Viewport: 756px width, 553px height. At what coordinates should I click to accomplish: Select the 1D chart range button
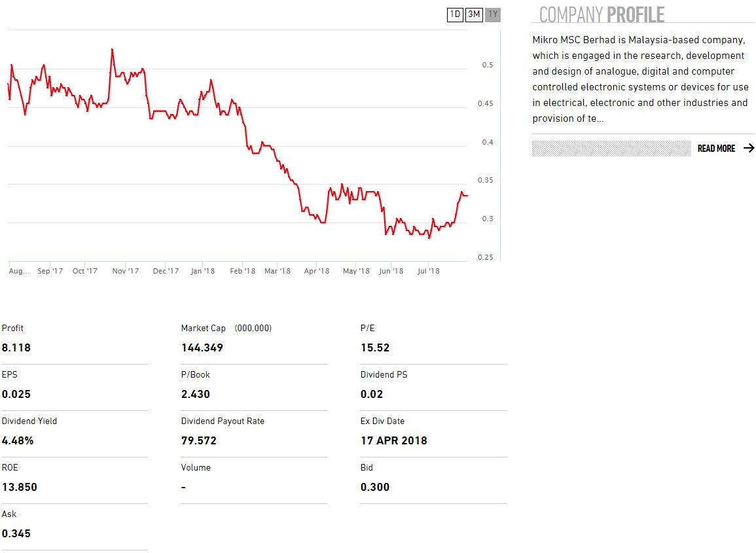(x=455, y=14)
